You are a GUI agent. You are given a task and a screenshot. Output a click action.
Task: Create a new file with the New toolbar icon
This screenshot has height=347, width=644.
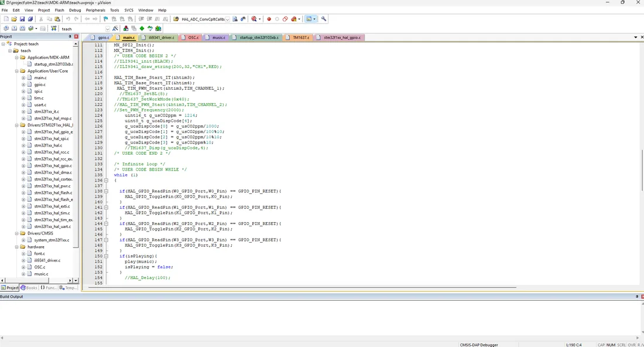tap(6, 19)
